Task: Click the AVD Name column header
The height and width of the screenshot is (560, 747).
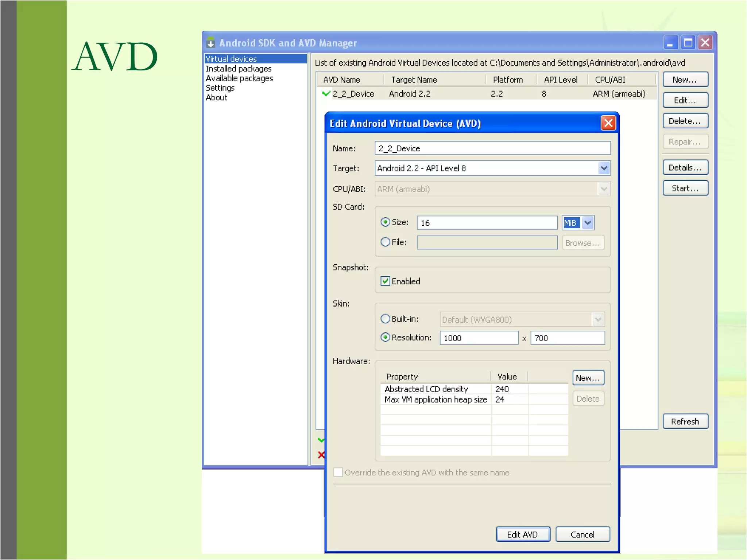Action: click(x=350, y=79)
